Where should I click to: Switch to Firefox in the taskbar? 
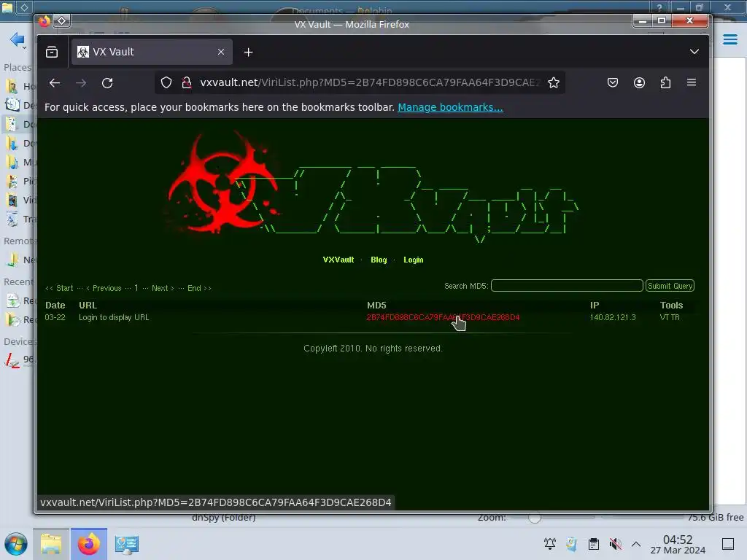click(89, 544)
